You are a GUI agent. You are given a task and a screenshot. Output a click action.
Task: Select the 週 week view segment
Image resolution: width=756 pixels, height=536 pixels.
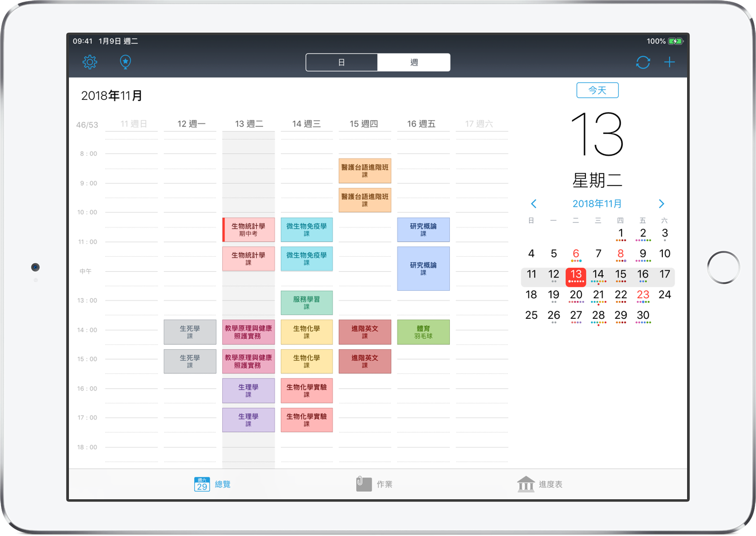click(414, 62)
